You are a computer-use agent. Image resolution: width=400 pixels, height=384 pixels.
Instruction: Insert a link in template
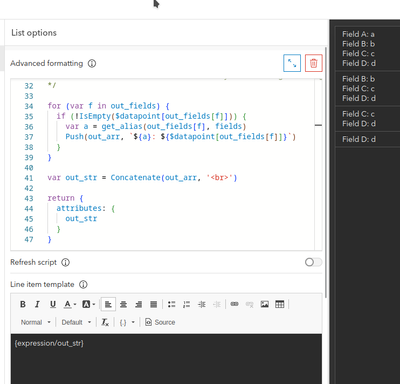[234, 304]
